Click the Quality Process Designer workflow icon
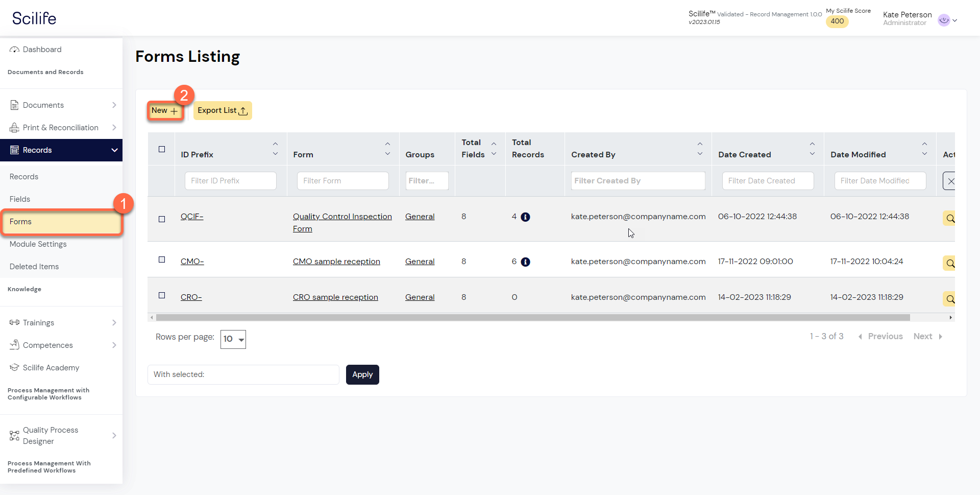The height and width of the screenshot is (495, 980). coord(14,436)
